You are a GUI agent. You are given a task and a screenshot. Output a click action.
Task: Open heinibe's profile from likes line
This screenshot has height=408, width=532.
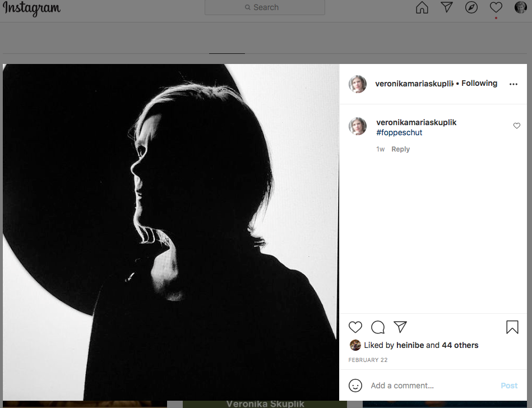[x=410, y=345]
